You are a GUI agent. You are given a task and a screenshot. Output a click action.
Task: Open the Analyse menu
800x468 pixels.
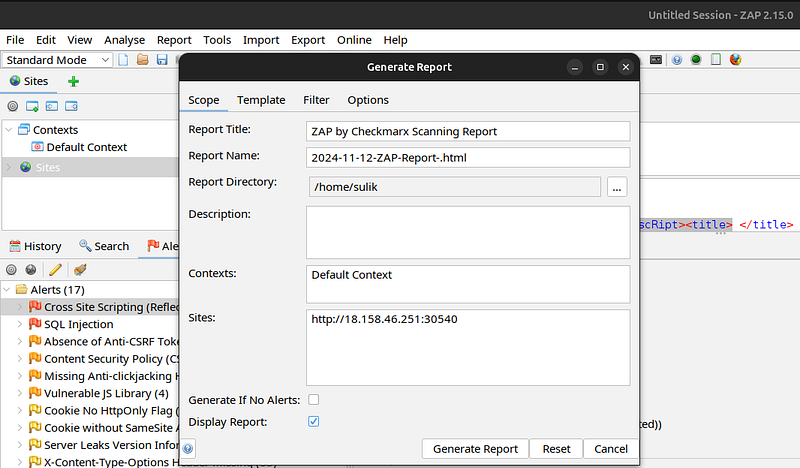pos(124,40)
